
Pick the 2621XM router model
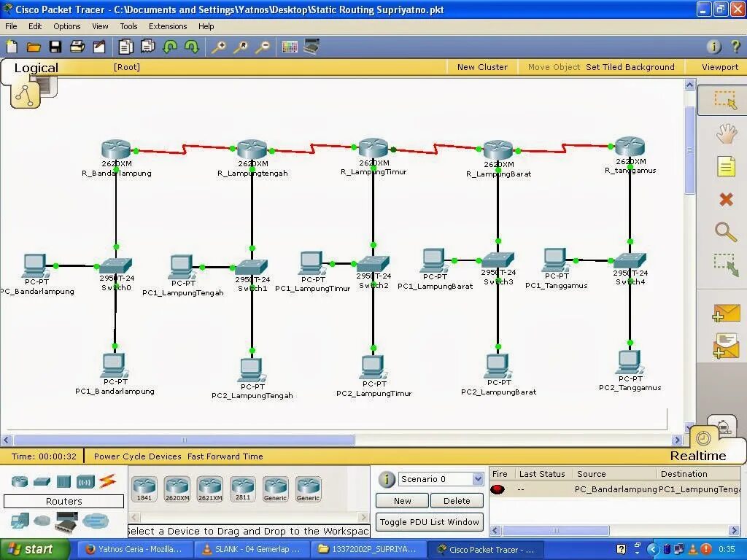pos(209,489)
